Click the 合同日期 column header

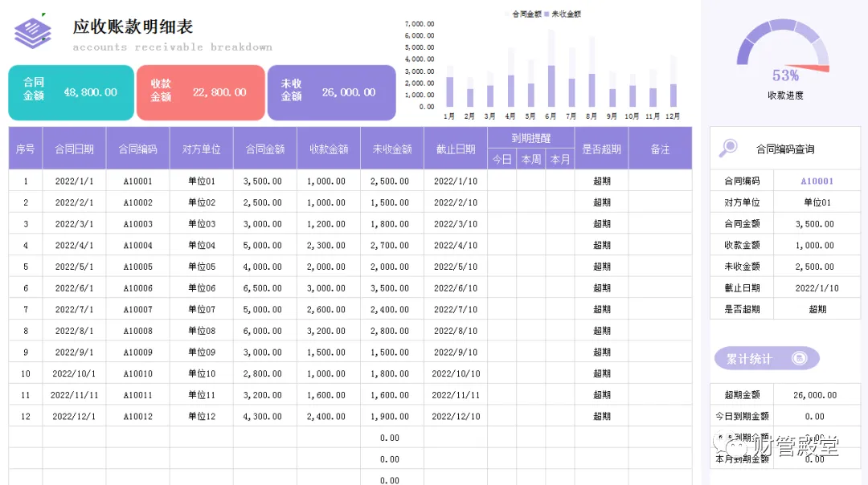click(x=74, y=149)
